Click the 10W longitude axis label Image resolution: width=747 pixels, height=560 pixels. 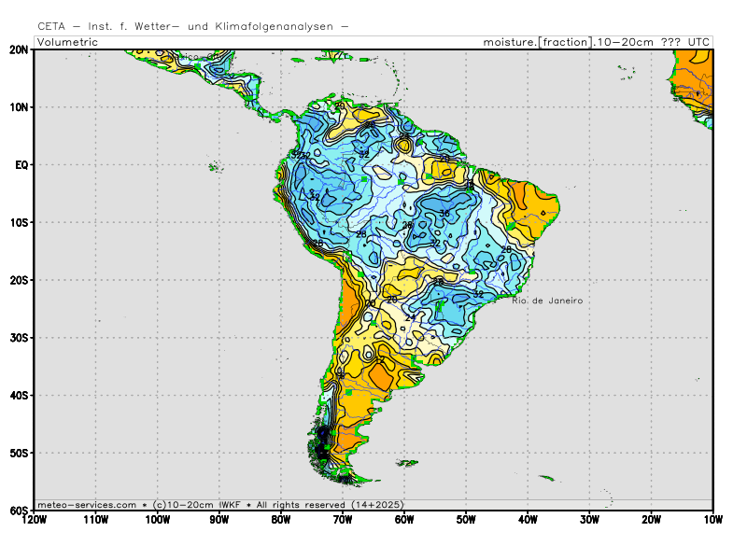pyautogui.click(x=712, y=519)
